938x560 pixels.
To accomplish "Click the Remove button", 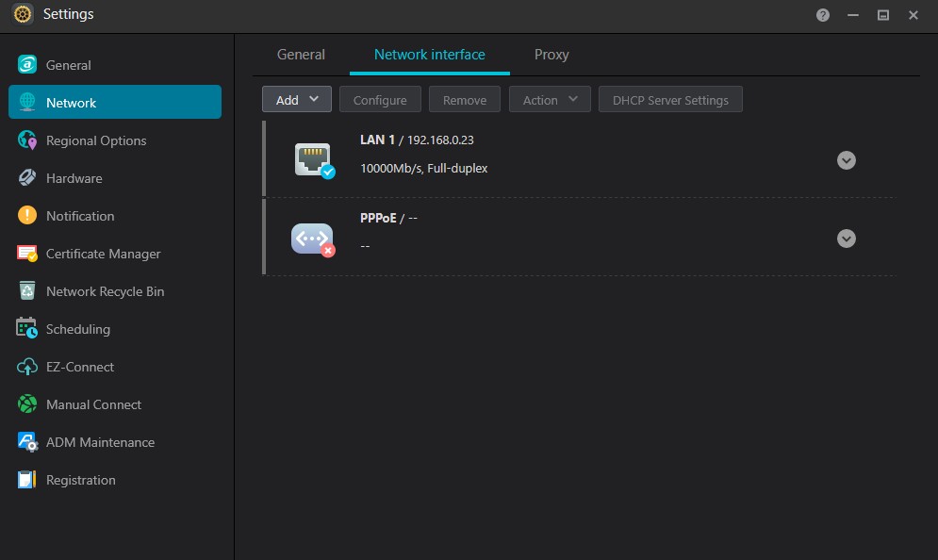I will pyautogui.click(x=464, y=99).
